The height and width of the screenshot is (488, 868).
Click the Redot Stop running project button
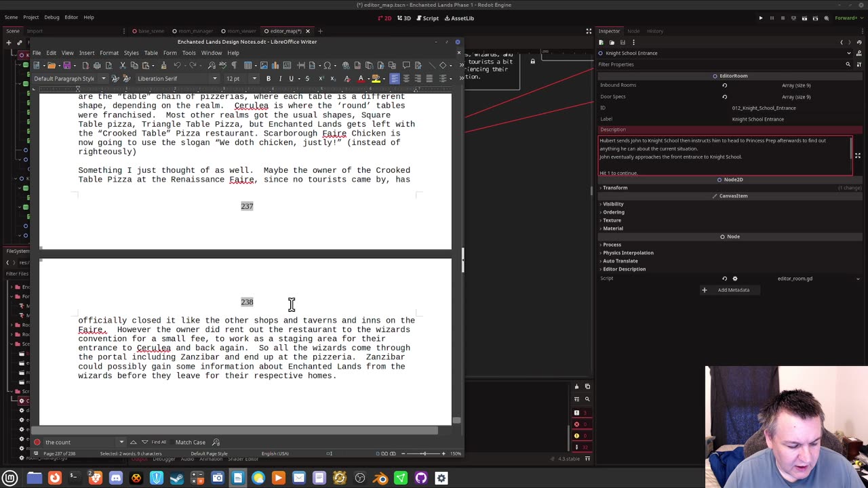[x=783, y=18]
